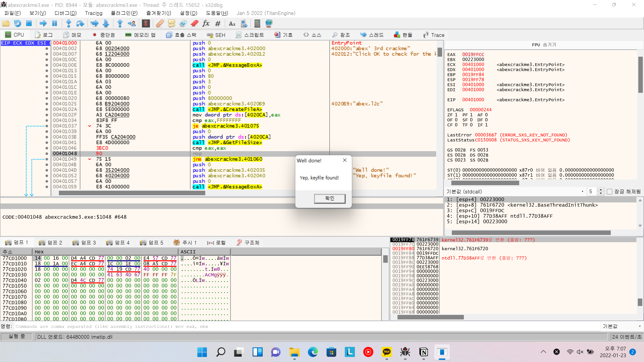Restart the debuggee using the restart icon

17,23
